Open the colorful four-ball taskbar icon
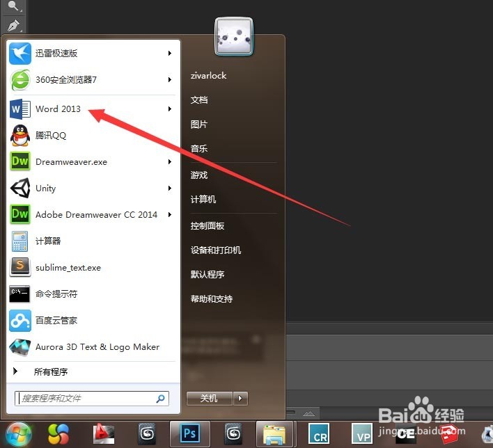This screenshot has width=493, height=448. coord(58,435)
